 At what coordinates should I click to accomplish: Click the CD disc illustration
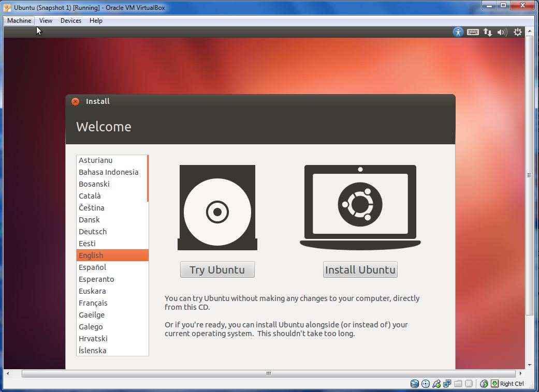217,208
